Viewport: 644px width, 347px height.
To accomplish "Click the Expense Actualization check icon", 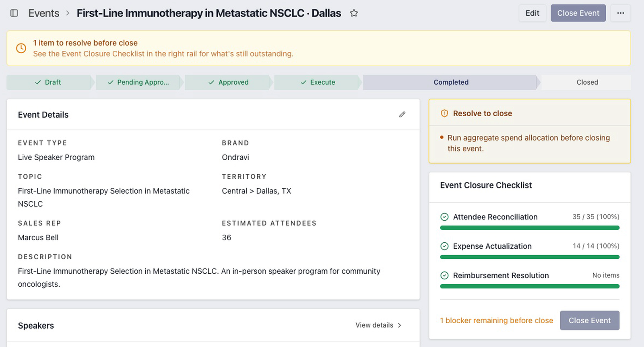I will tap(444, 246).
